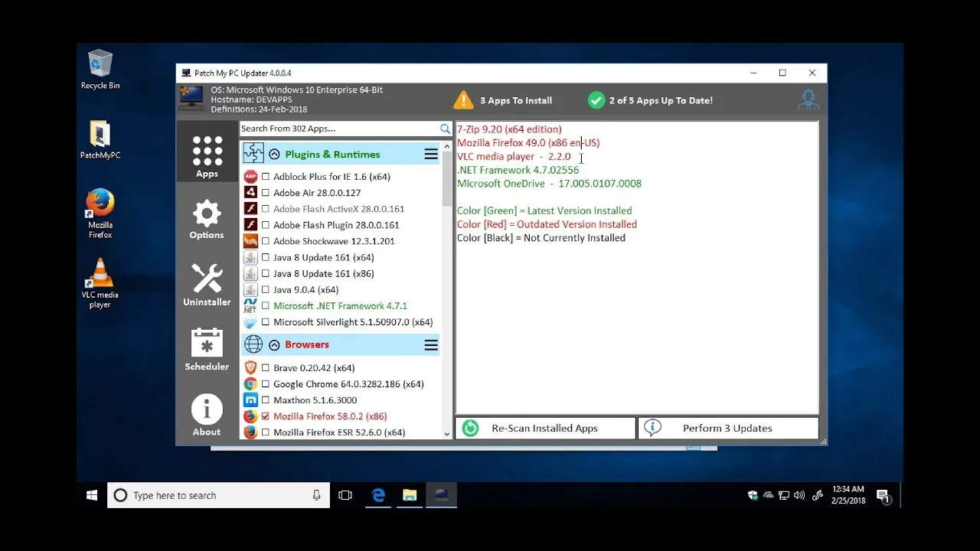This screenshot has height=551, width=980.
Task: Enable Google Chrome 64.0.3282.186 checkbox
Action: [266, 384]
